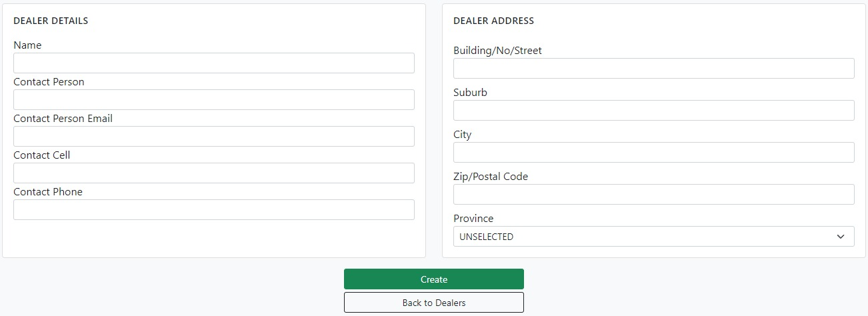This screenshot has width=868, height=316.
Task: Click the Suburb text field
Action: [653, 111]
